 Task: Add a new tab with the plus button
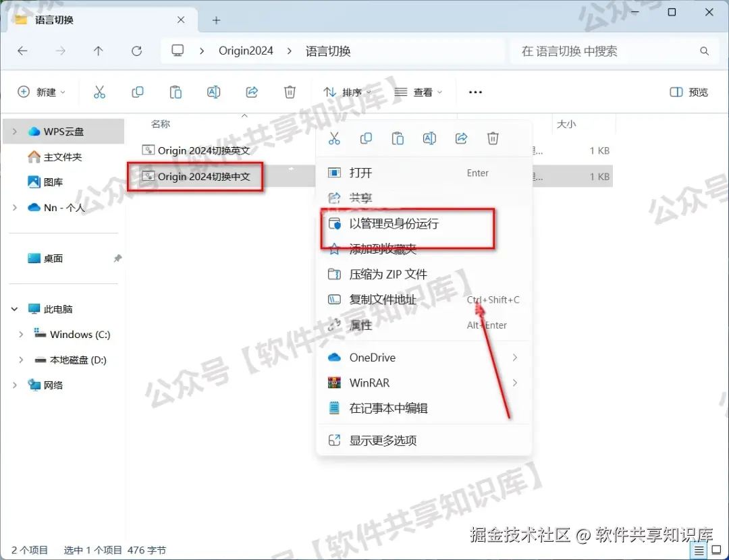[x=216, y=20]
